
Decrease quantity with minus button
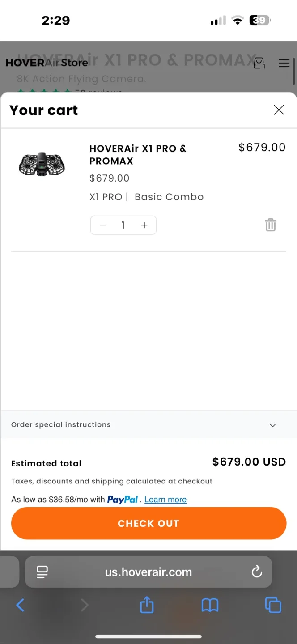click(103, 225)
